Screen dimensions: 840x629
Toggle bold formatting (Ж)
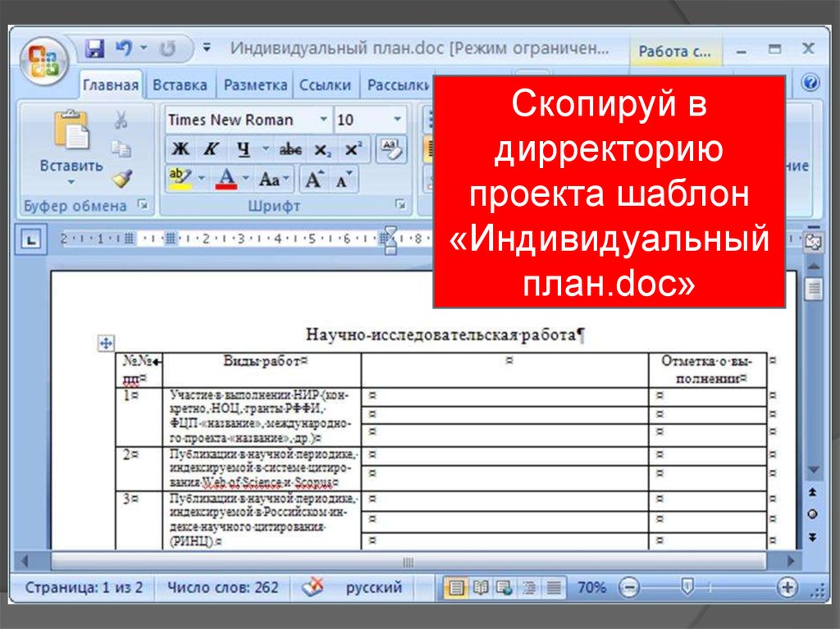point(180,149)
